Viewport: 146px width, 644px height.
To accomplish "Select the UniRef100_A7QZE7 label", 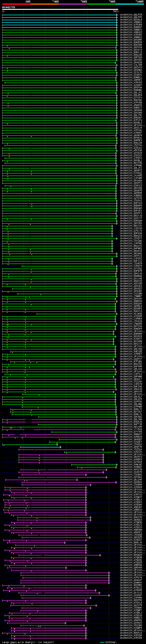I will coord(131,442).
